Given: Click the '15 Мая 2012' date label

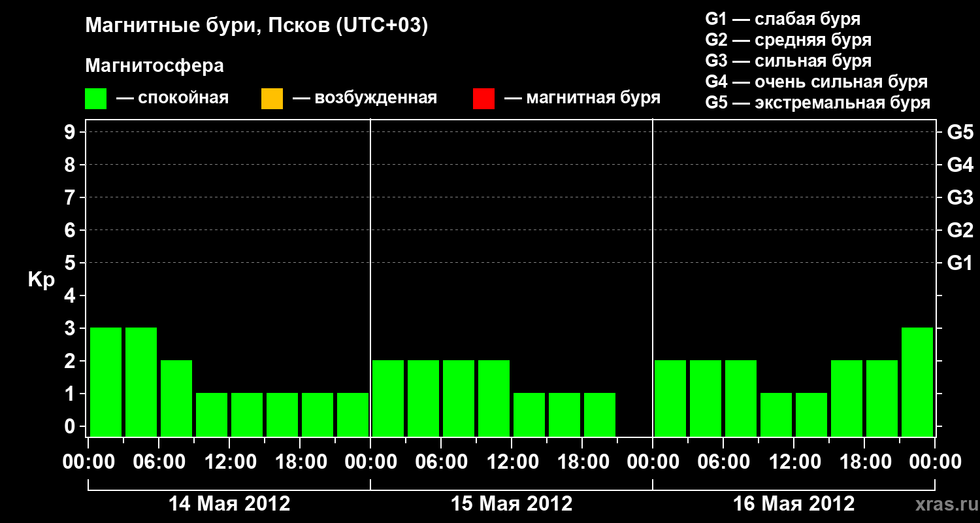Looking at the screenshot, I should [x=512, y=504].
